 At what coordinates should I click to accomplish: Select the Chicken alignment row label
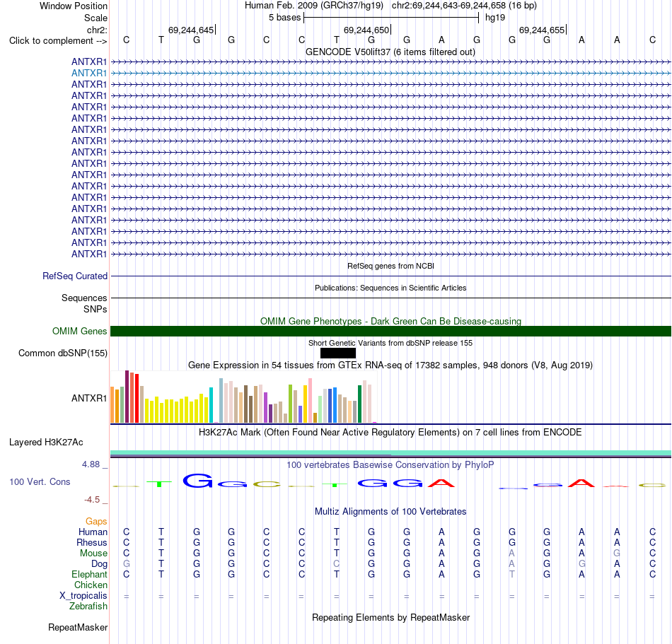point(91,585)
